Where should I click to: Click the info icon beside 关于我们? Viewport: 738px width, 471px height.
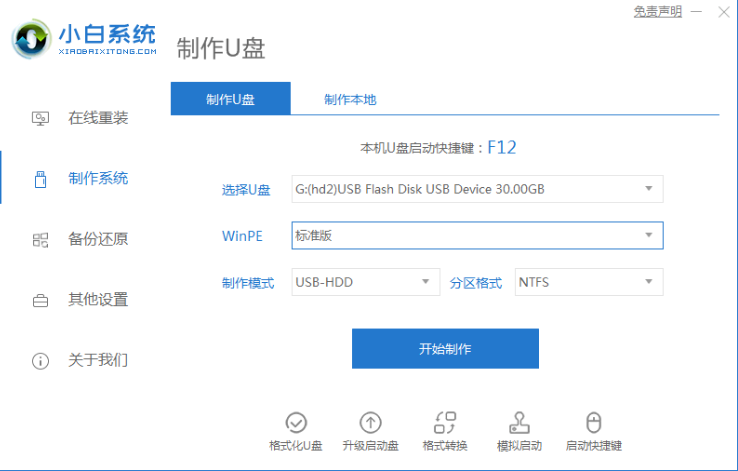pos(40,360)
